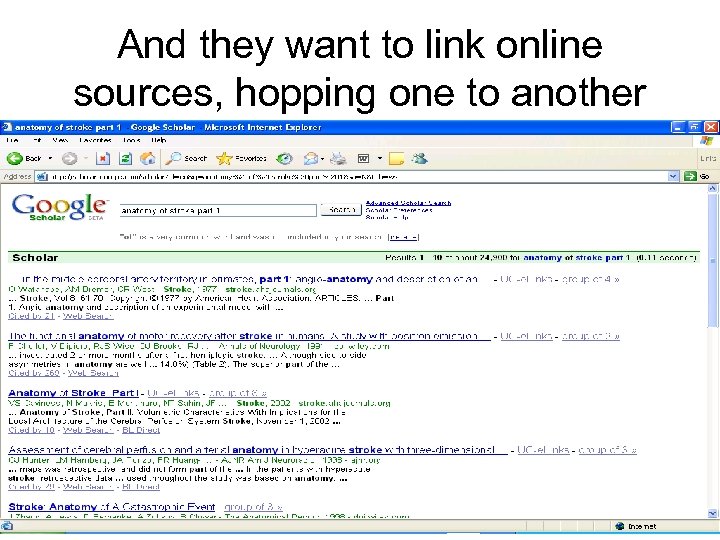720x540 pixels.
Task: Click the Internet zone globe in the status bar
Action: [x=619, y=526]
